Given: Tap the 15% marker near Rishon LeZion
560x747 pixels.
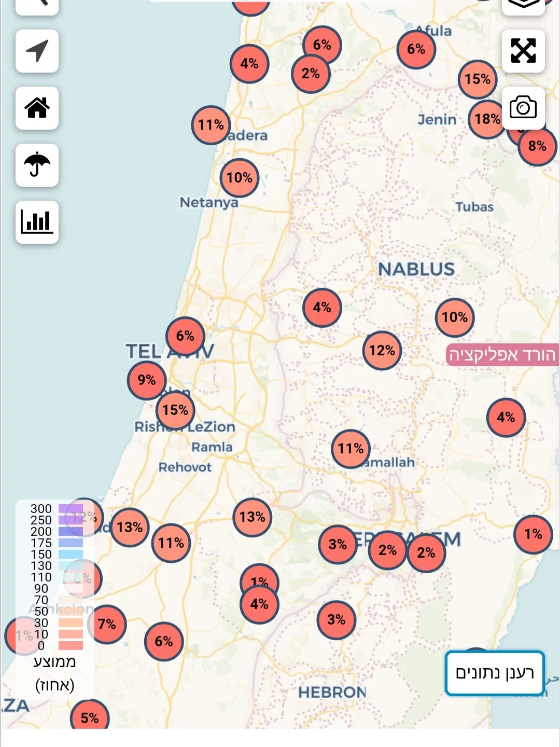Looking at the screenshot, I should [x=175, y=410].
